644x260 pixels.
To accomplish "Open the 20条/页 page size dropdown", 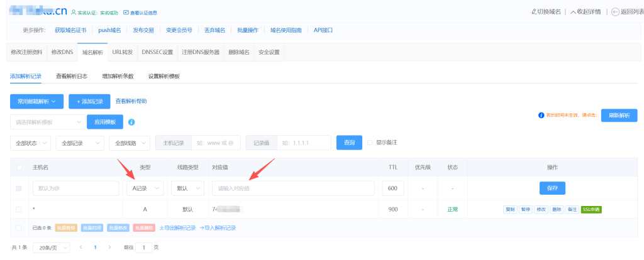I will pos(50,247).
